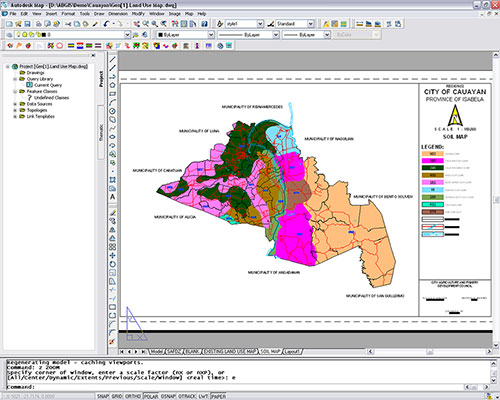Select the Line draw tool
Image resolution: width=500 pixels, height=400 pixels.
113,59
